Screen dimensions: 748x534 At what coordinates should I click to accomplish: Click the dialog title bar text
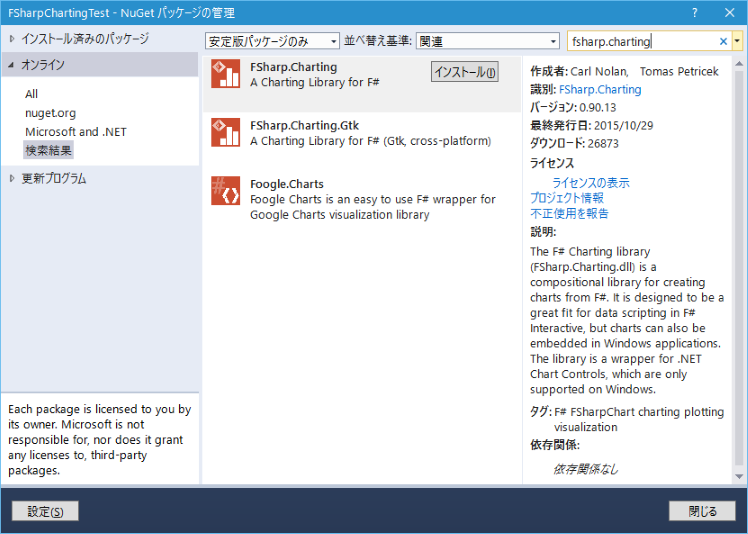[x=122, y=13]
